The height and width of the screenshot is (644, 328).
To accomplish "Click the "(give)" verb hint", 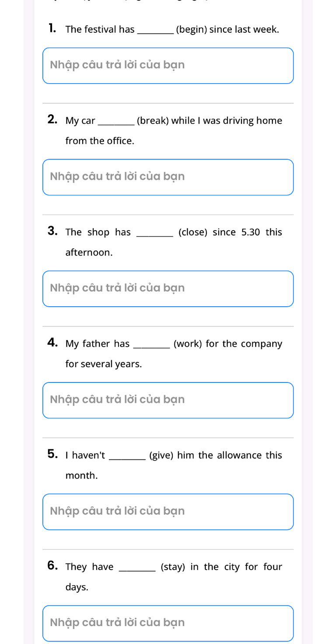I will pyautogui.click(x=162, y=455).
